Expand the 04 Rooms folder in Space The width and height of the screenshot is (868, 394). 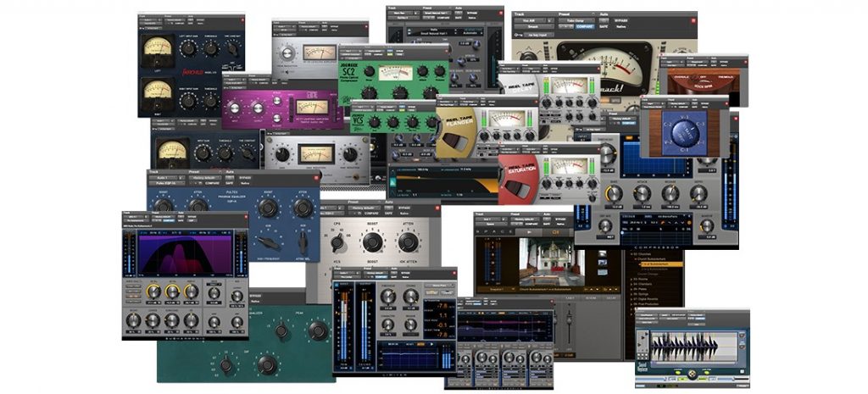643,280
